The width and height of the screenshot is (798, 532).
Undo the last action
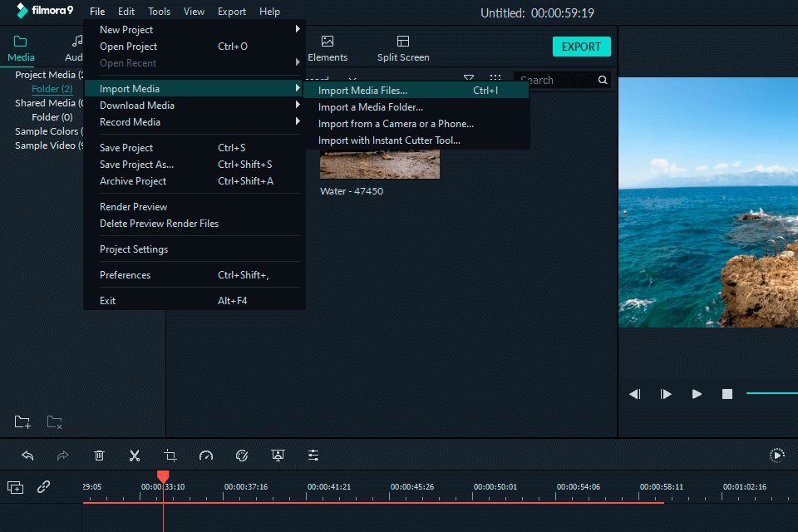27,455
